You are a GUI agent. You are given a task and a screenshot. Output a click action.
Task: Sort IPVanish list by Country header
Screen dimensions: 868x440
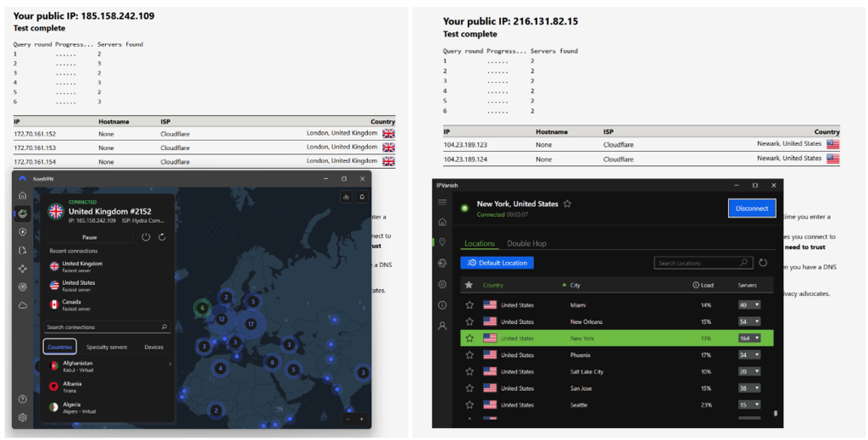pos(493,285)
